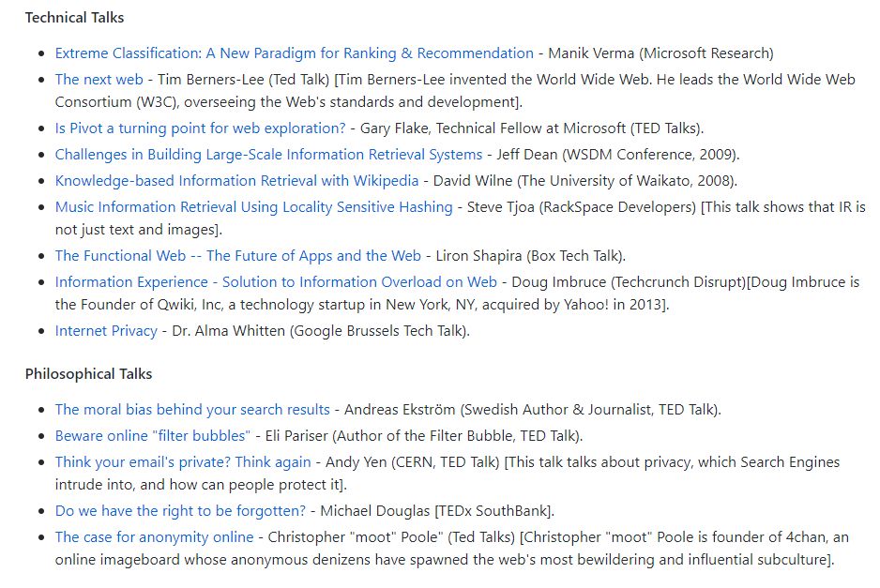Open the Internet Privacy talk link
Image resolution: width=880 pixels, height=588 pixels.
coord(106,331)
